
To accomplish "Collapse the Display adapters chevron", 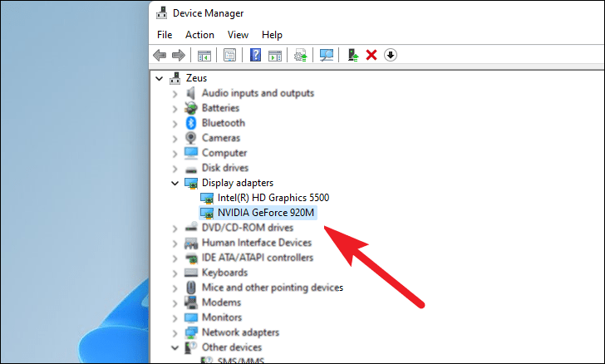I will 175,184.
